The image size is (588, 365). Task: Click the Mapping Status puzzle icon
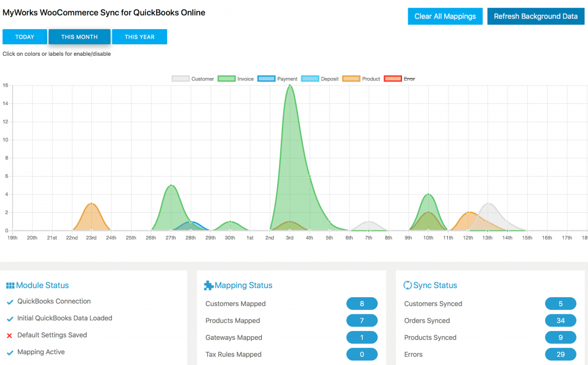pyautogui.click(x=208, y=285)
